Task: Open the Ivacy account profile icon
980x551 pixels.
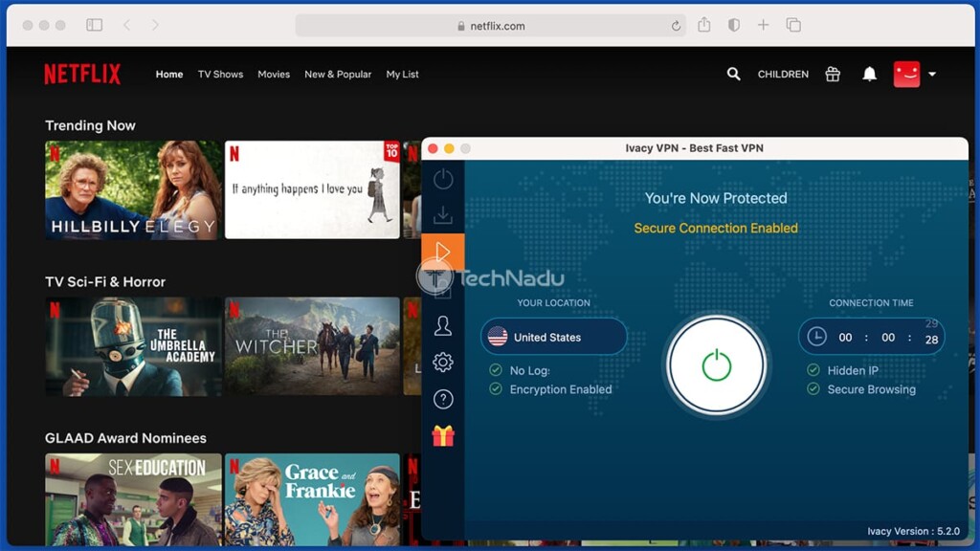Action: (443, 325)
